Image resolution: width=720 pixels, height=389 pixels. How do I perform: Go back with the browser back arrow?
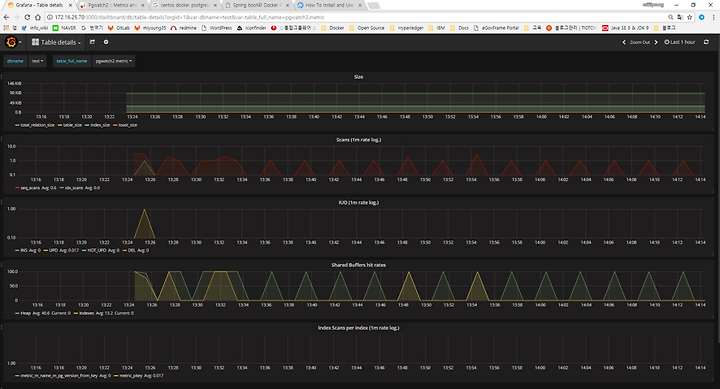click(6, 17)
